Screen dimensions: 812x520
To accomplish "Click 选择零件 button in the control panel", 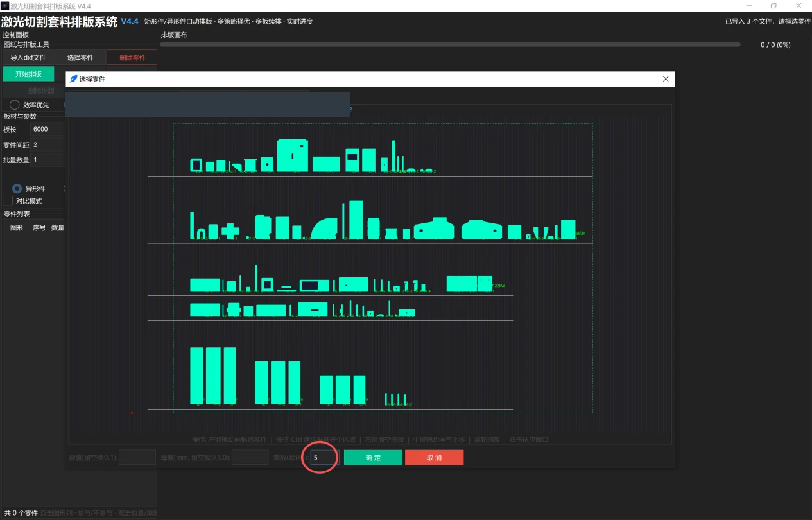I will pos(80,58).
